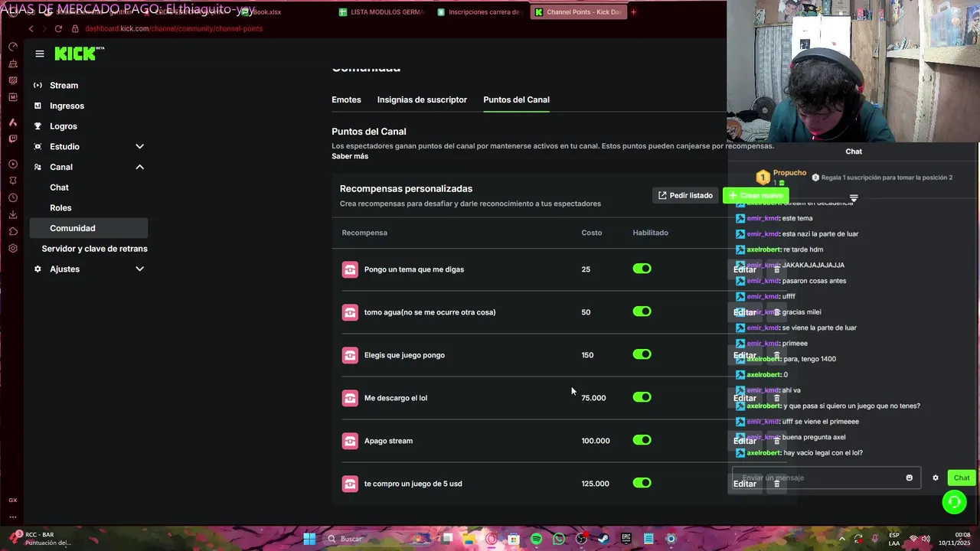The width and height of the screenshot is (980, 551).
Task: Click trash icon for 'te compro un juego' reward
Action: click(x=776, y=484)
